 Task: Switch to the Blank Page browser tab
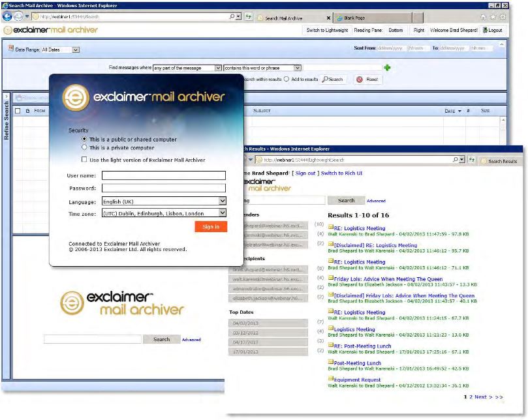click(x=373, y=18)
